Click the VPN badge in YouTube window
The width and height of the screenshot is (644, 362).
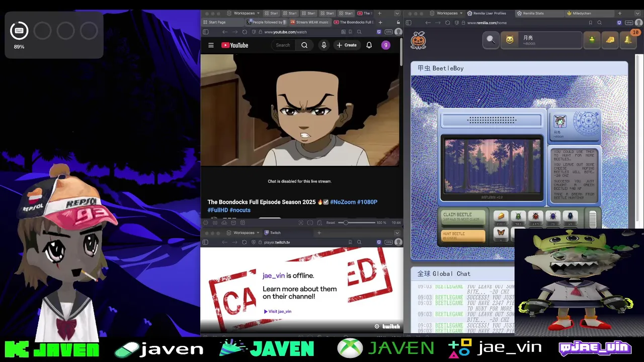tap(389, 32)
